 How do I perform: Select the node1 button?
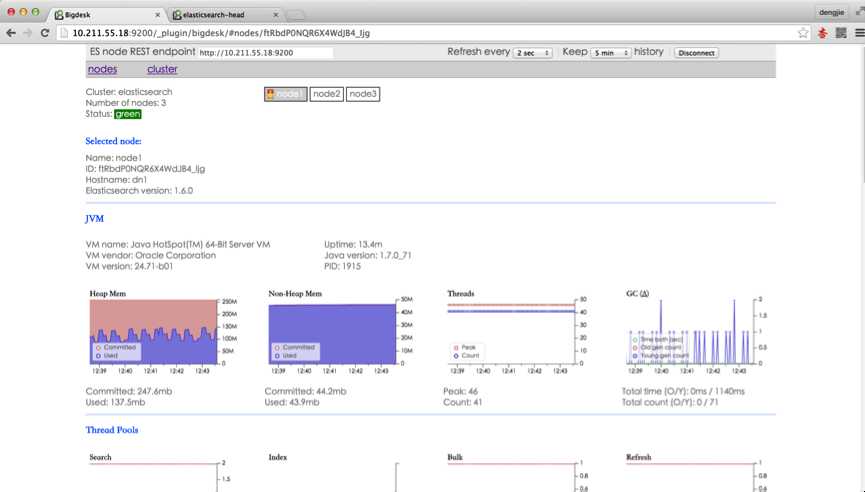click(286, 94)
